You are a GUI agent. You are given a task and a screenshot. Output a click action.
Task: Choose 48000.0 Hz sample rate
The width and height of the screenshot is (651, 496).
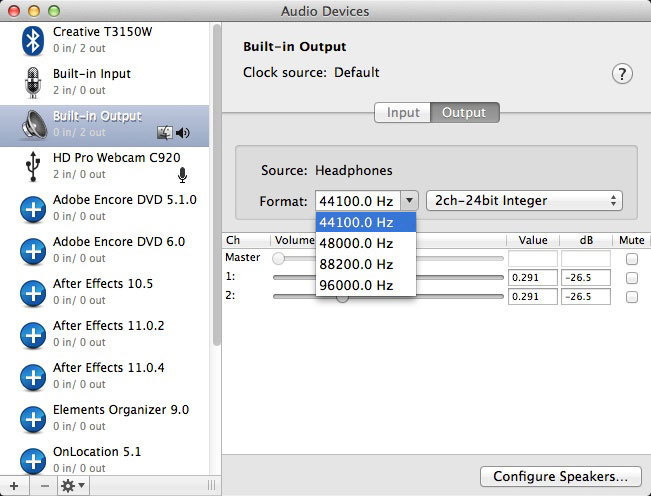pyautogui.click(x=366, y=243)
